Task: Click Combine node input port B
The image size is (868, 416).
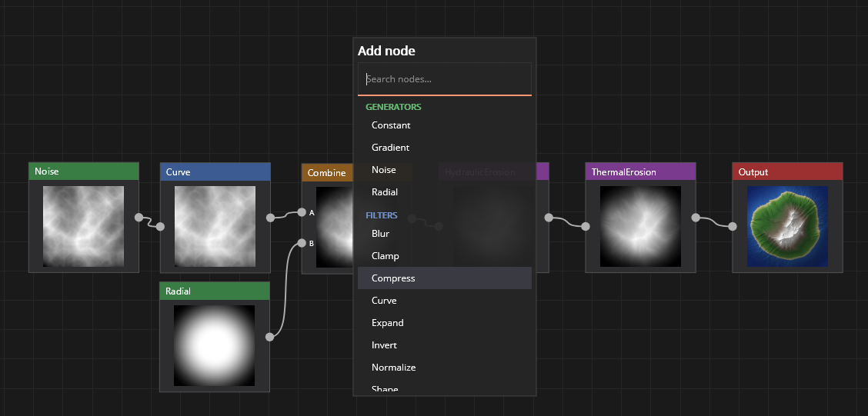Action: 302,243
